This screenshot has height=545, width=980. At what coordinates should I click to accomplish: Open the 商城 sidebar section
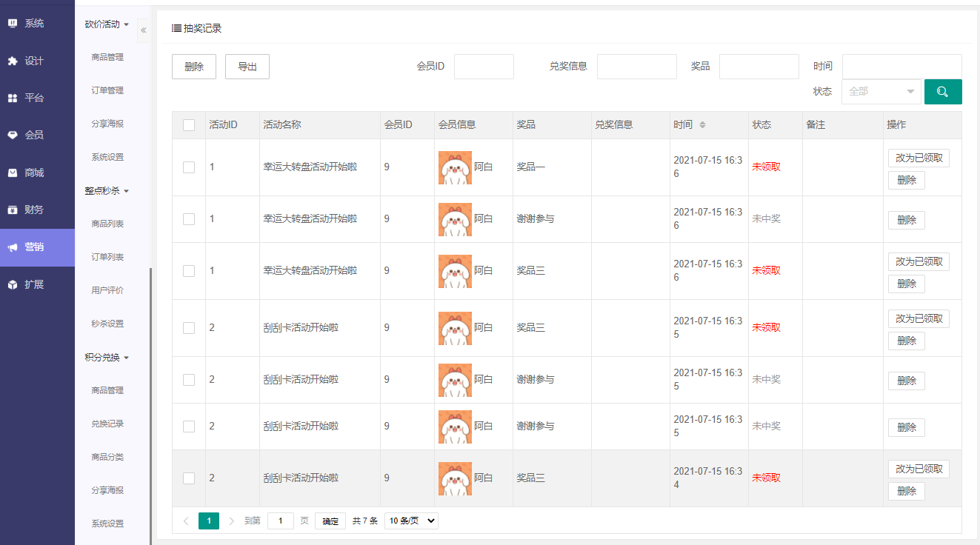point(37,173)
